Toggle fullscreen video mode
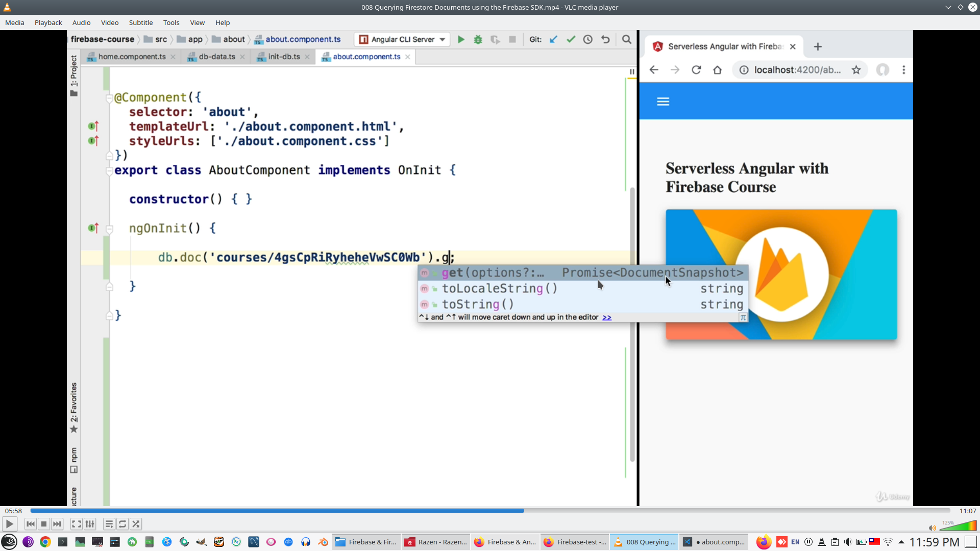The height and width of the screenshot is (551, 980). tap(76, 524)
